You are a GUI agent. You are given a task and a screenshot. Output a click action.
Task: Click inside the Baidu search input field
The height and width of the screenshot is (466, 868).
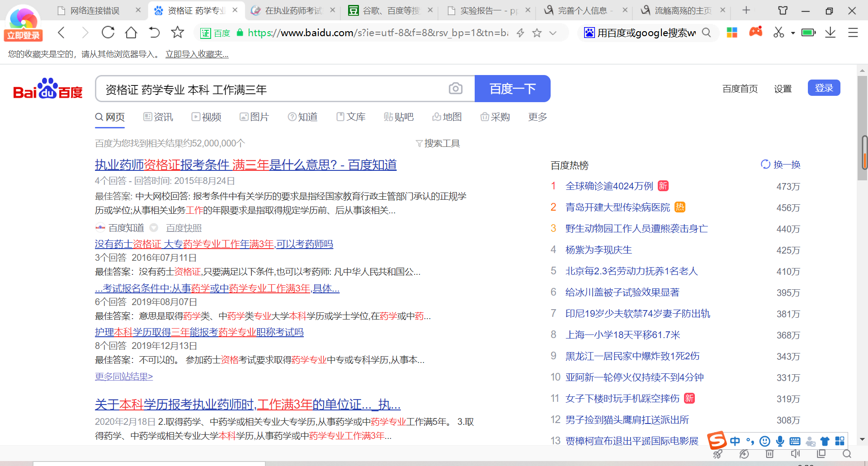(271, 89)
